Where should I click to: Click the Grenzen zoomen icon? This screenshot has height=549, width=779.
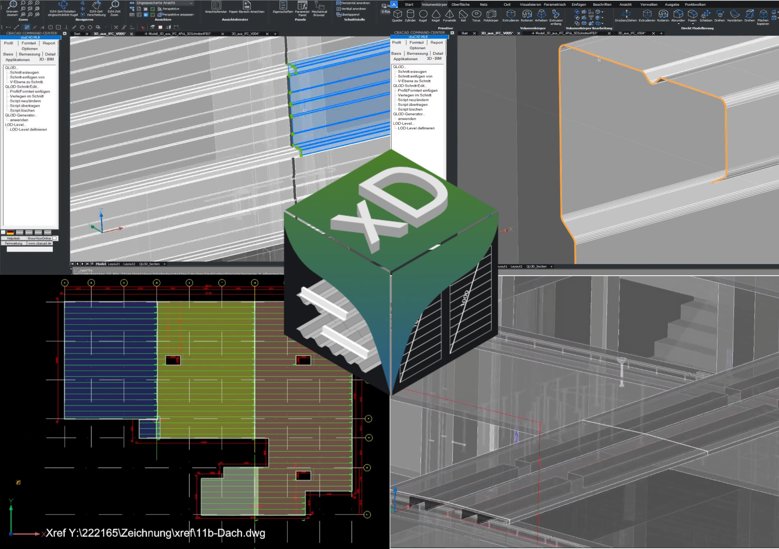pyautogui.click(x=12, y=9)
